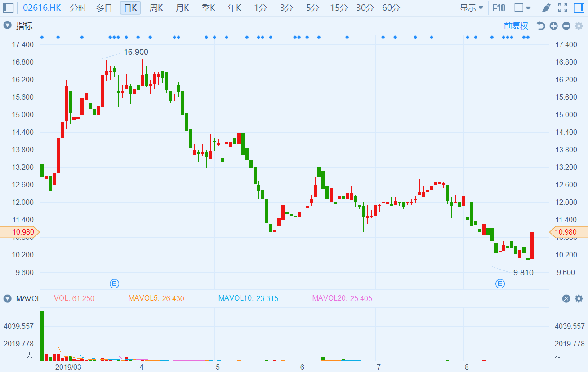Expand the 指标 indicator chevron
The height and width of the screenshot is (372, 588).
pyautogui.click(x=8, y=26)
